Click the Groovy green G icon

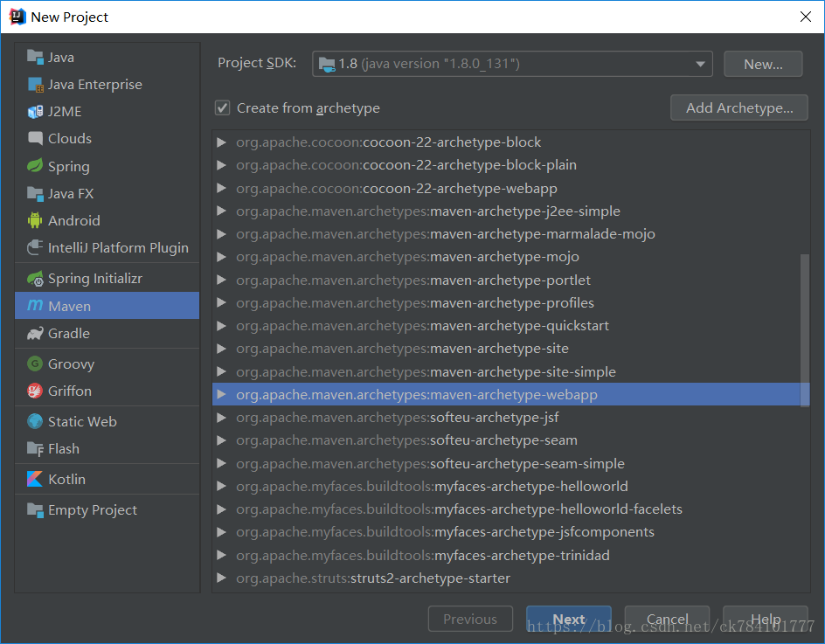coord(35,363)
